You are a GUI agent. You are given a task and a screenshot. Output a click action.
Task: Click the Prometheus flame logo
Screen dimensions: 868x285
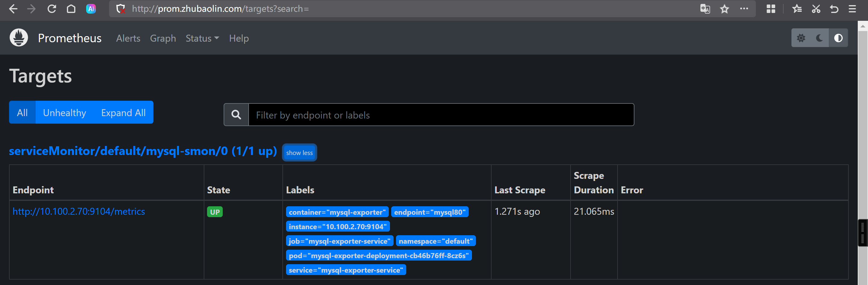[19, 37]
